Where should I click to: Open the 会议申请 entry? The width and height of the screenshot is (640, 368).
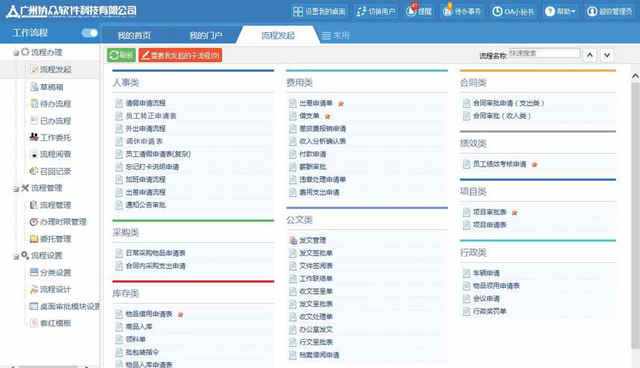click(486, 299)
